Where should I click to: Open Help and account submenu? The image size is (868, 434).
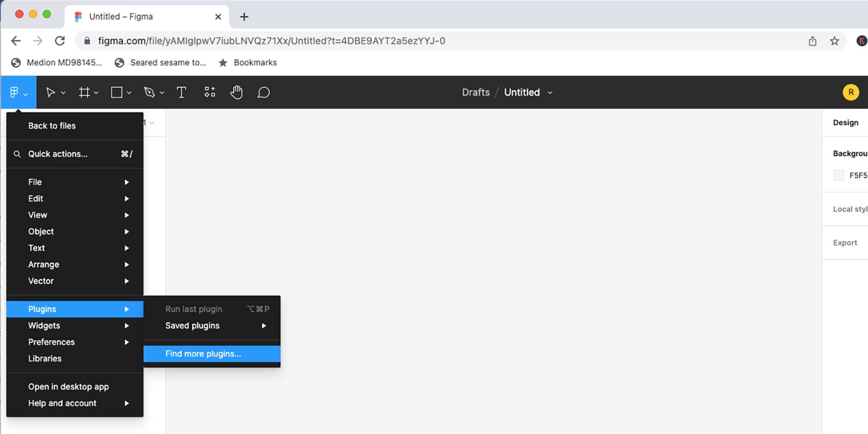coord(75,404)
